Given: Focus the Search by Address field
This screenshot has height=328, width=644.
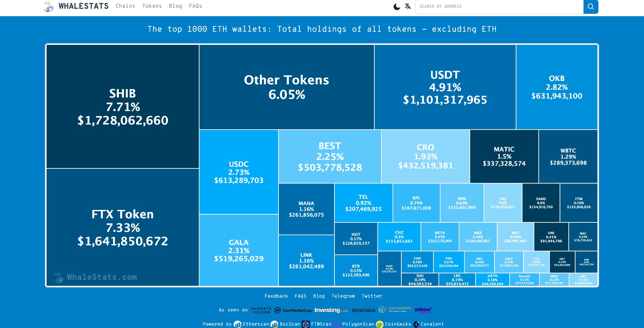Looking at the screenshot, I should coord(499,6).
